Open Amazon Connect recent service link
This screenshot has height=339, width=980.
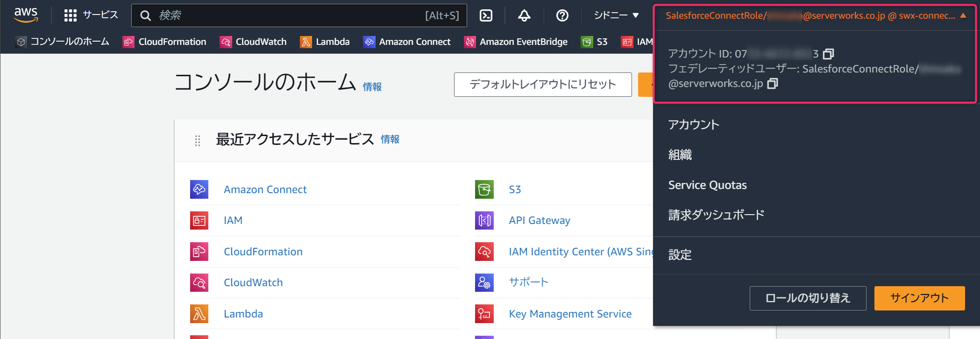click(265, 189)
